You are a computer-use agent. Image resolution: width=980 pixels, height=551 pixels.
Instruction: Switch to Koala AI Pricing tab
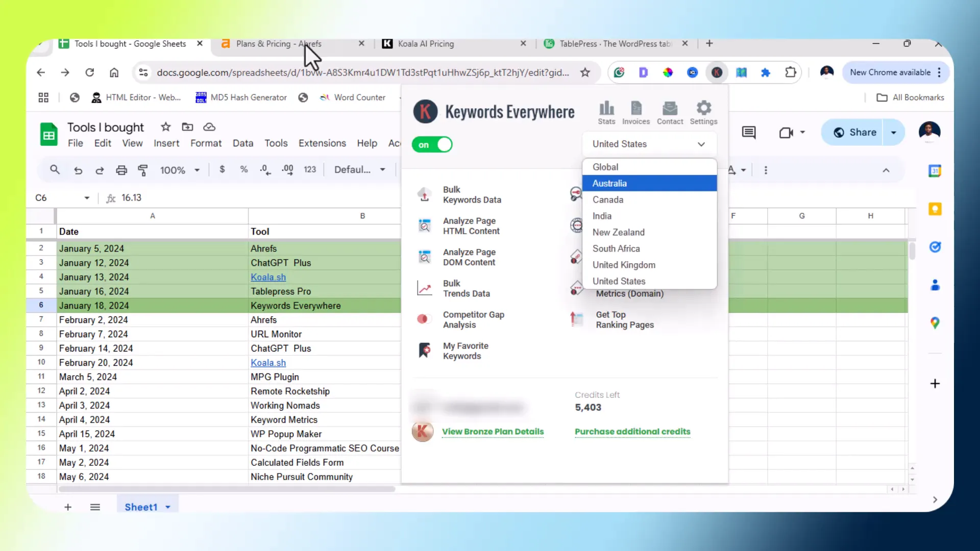(x=453, y=44)
